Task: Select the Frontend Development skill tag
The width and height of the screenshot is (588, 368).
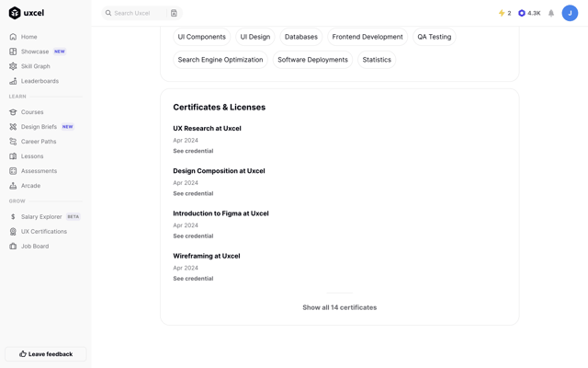Action: (x=367, y=37)
